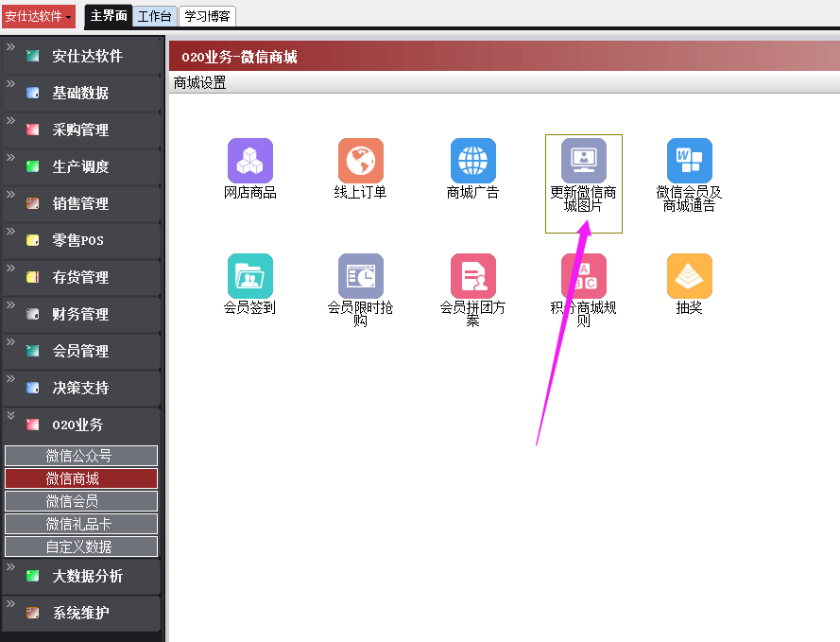The image size is (840, 642).
Task: Click the 采购管理 sidebar square icon
Action: tap(33, 130)
